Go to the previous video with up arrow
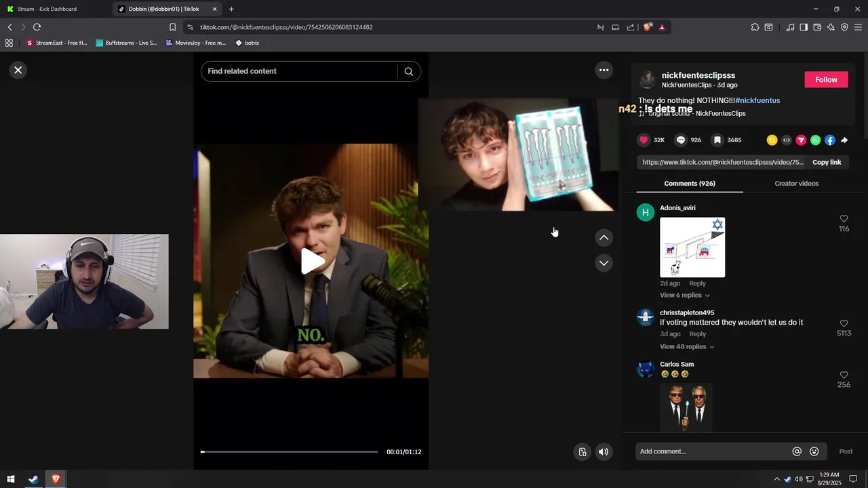The image size is (868, 488). click(x=604, y=237)
